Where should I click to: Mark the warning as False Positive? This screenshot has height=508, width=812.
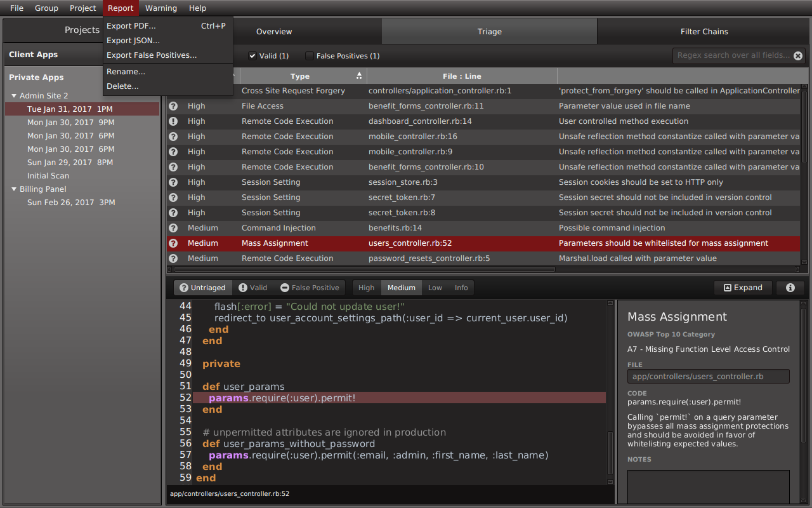point(310,288)
